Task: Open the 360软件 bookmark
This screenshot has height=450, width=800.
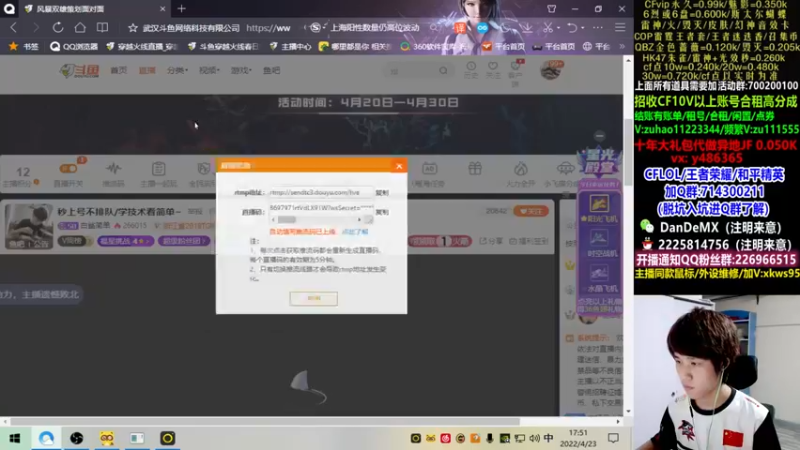Action: coord(434,46)
